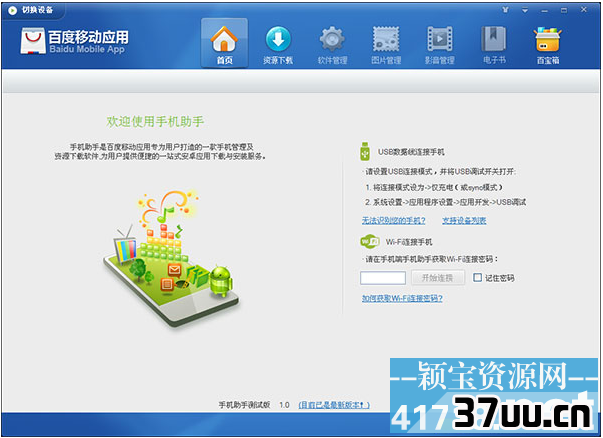
Task: Maximize the Baidu Mobile App window
Action: click(564, 10)
